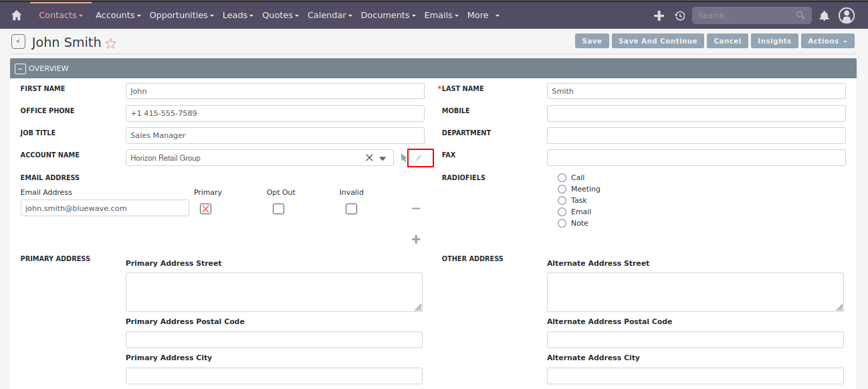Viewport: 868px width, 389px height.
Task: Expand the Actions dropdown
Action: click(827, 42)
